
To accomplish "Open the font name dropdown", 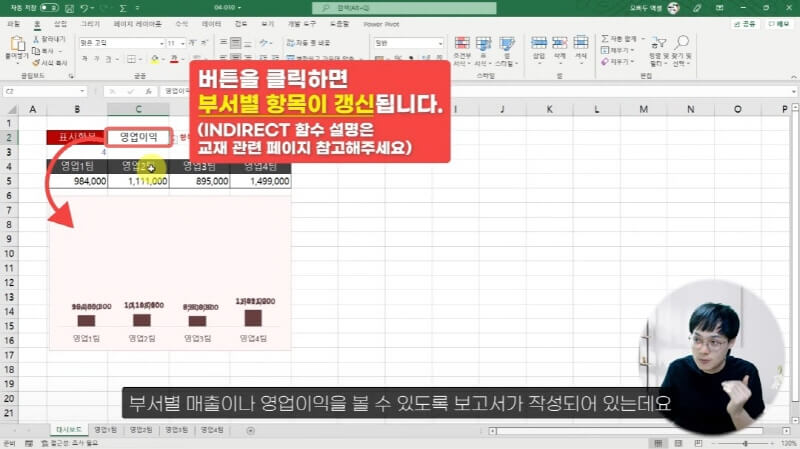I will pos(162,43).
